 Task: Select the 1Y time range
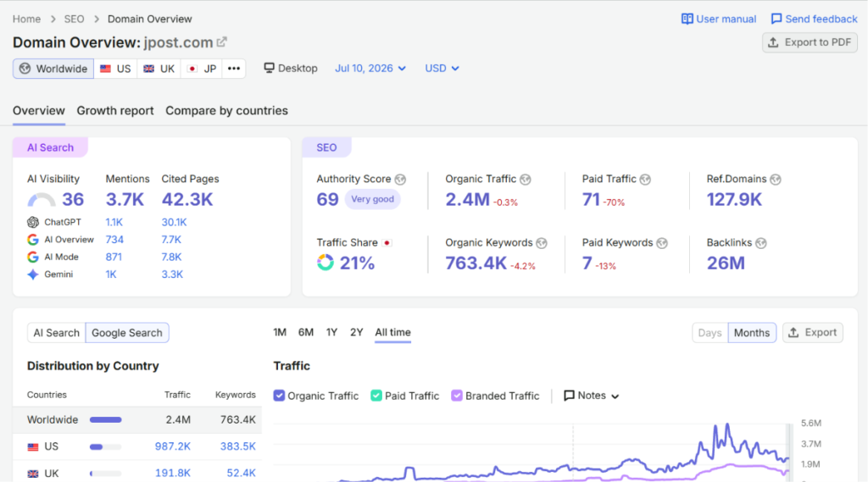point(331,332)
